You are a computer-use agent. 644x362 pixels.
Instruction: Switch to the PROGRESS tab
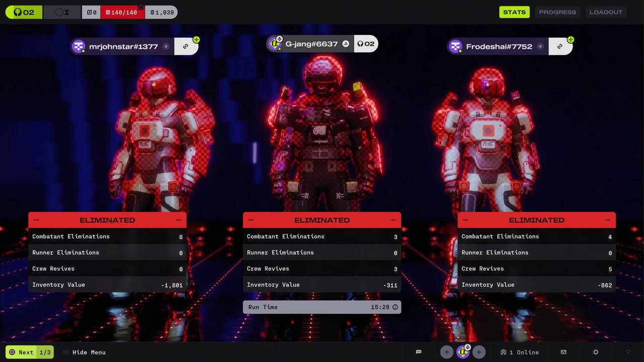557,12
